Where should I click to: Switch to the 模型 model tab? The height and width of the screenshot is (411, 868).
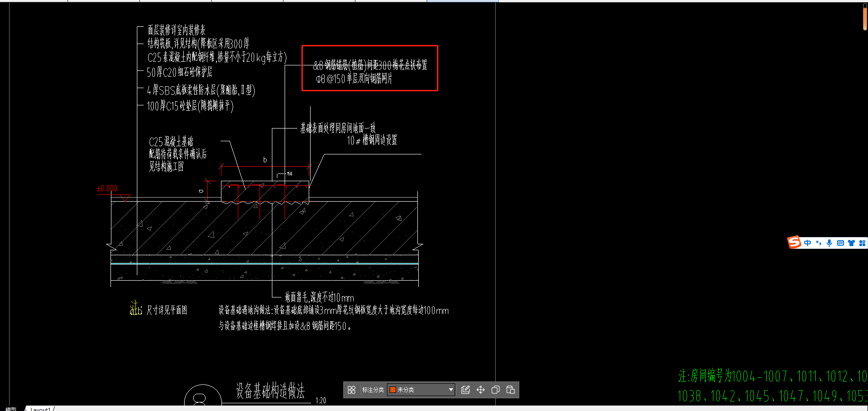(11, 409)
